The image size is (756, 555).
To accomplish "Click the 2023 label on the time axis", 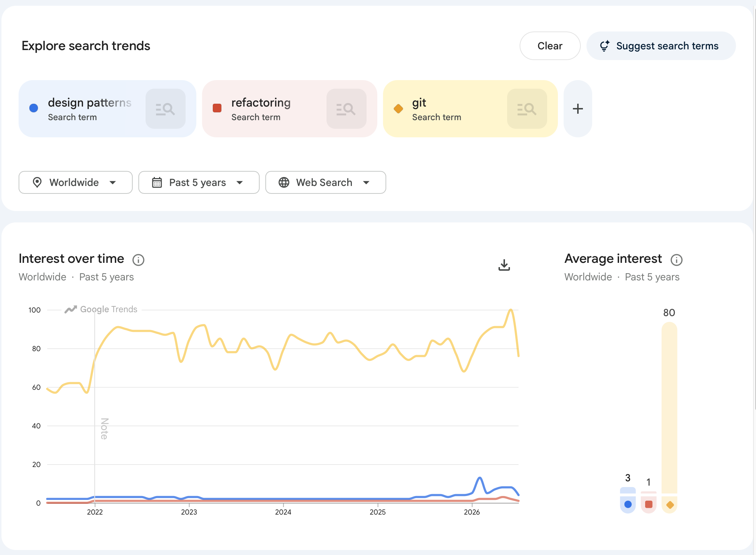I will [x=189, y=512].
